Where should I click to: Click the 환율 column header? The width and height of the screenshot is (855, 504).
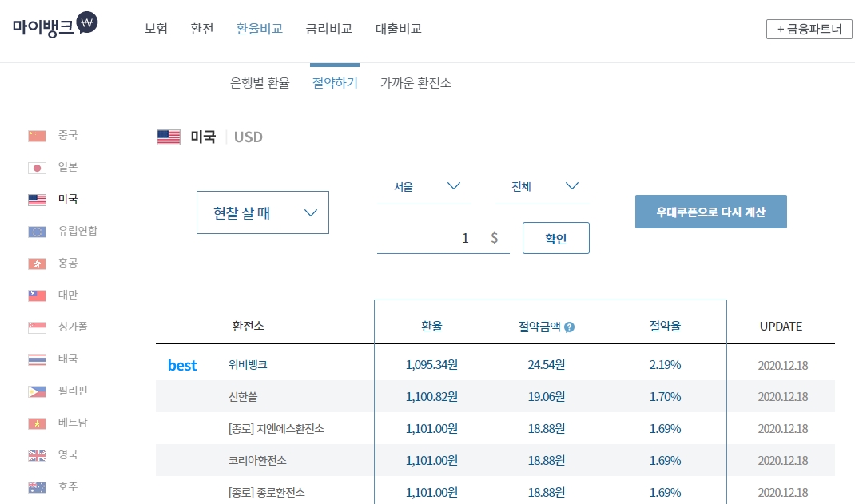pos(431,327)
